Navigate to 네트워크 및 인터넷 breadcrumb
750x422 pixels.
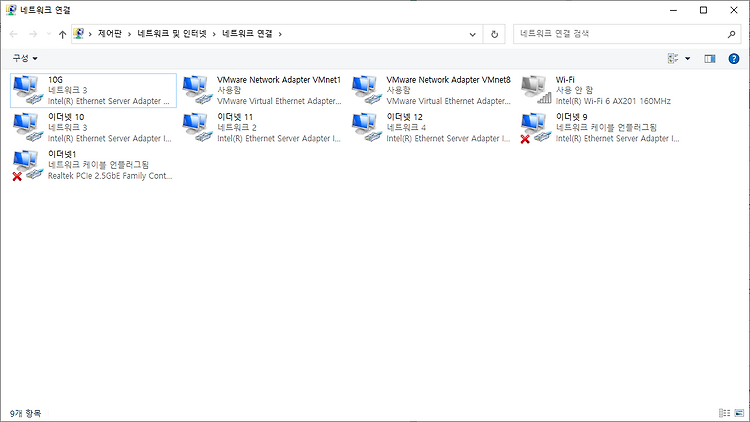pos(172,33)
